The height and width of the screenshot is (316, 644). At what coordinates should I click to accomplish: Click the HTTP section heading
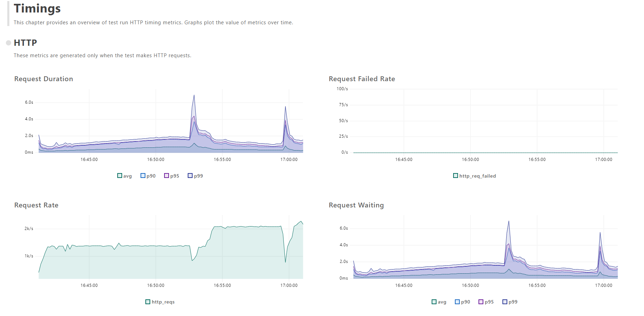pyautogui.click(x=25, y=43)
